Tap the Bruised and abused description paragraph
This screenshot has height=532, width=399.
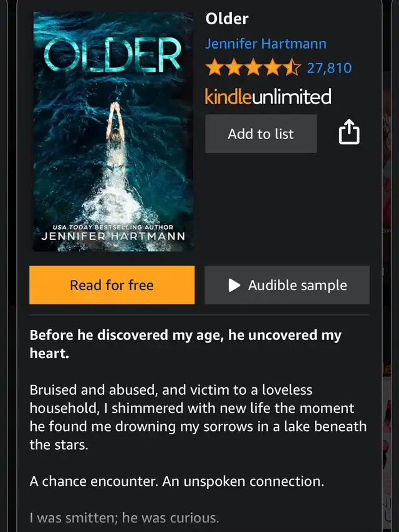[x=198, y=417]
